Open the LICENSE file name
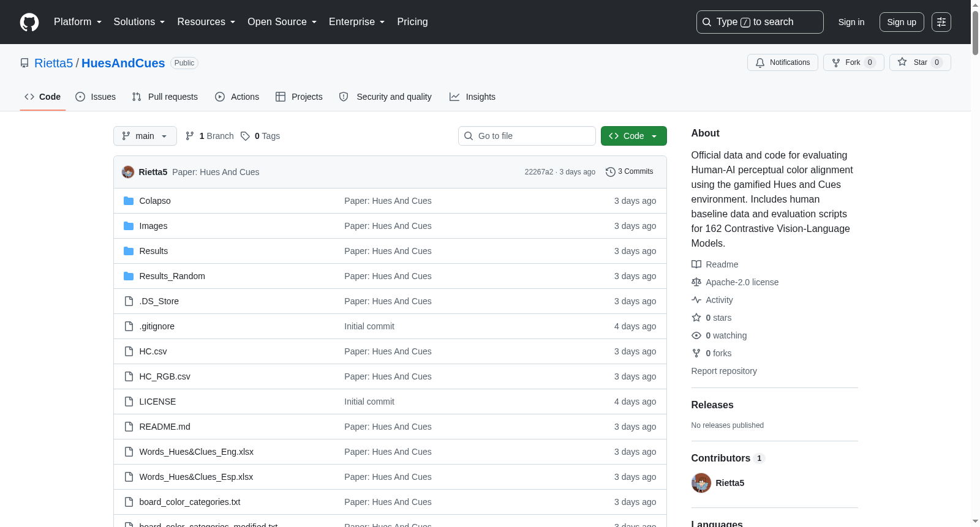 pos(157,402)
